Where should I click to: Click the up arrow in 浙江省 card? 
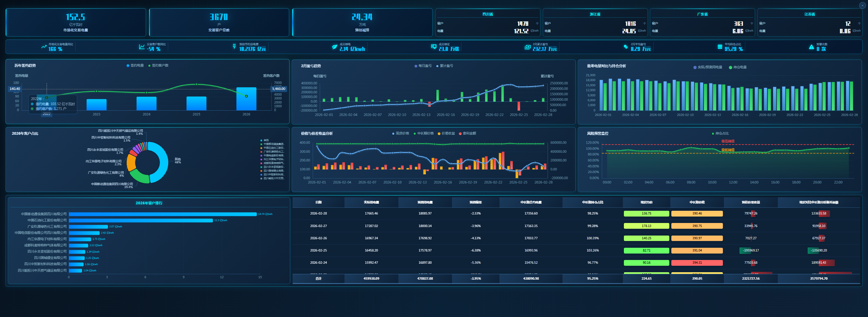coord(645,24)
